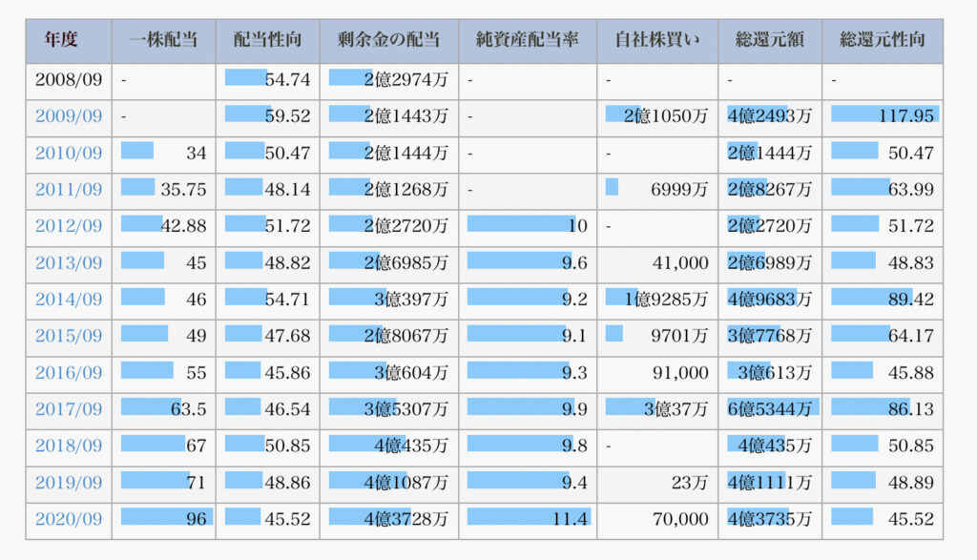
Task: Select the 2008/09 year cell
Action: click(69, 80)
